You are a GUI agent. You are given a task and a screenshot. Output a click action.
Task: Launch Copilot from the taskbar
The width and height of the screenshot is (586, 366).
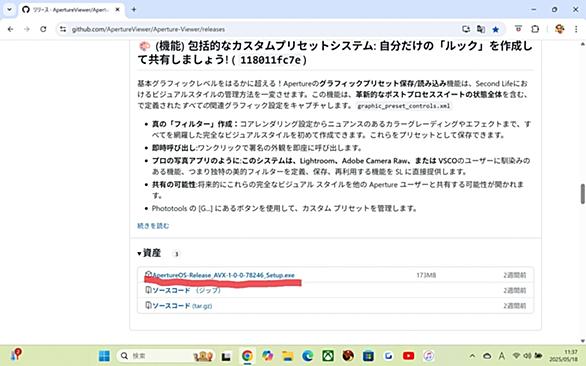(x=267, y=356)
